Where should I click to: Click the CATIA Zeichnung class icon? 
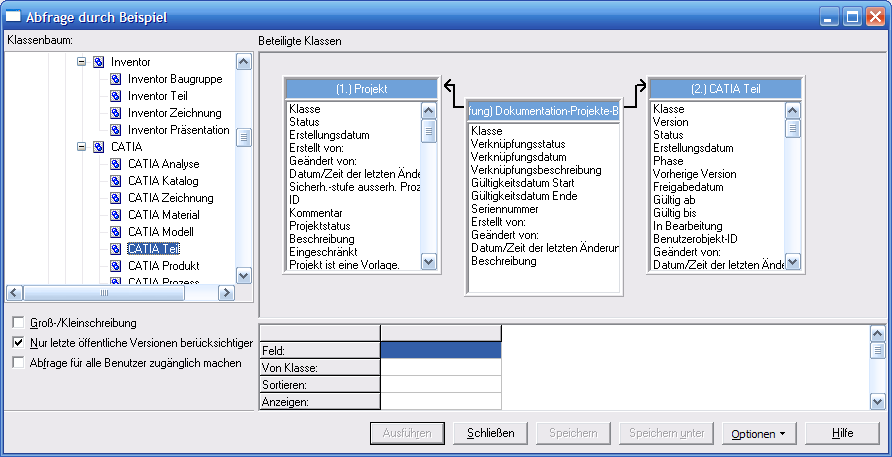click(x=115, y=198)
